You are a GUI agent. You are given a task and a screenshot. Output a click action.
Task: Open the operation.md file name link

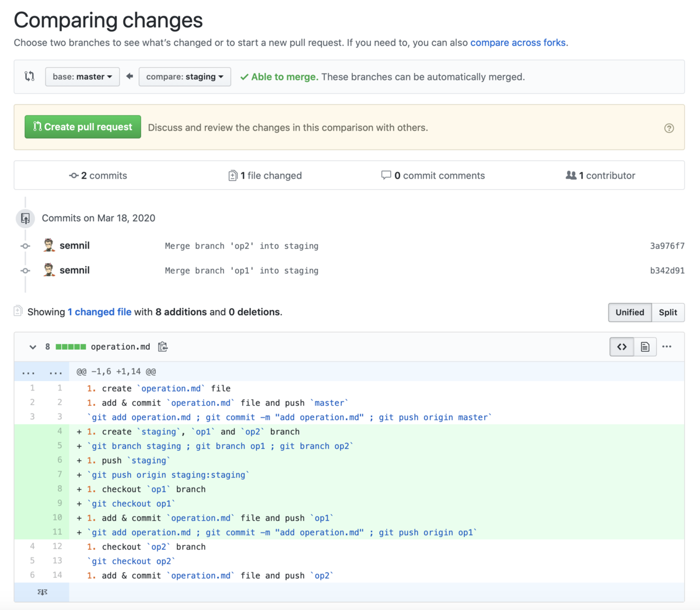coord(120,347)
